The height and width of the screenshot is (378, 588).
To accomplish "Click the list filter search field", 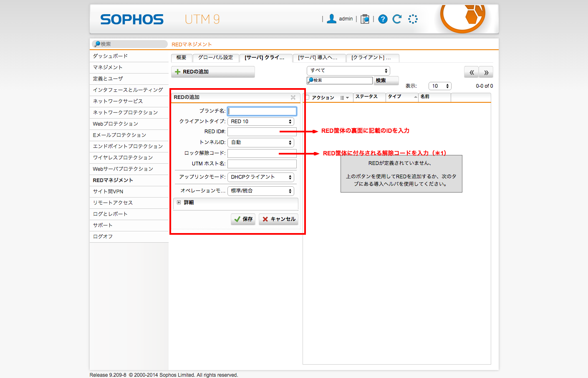I will pyautogui.click(x=340, y=81).
